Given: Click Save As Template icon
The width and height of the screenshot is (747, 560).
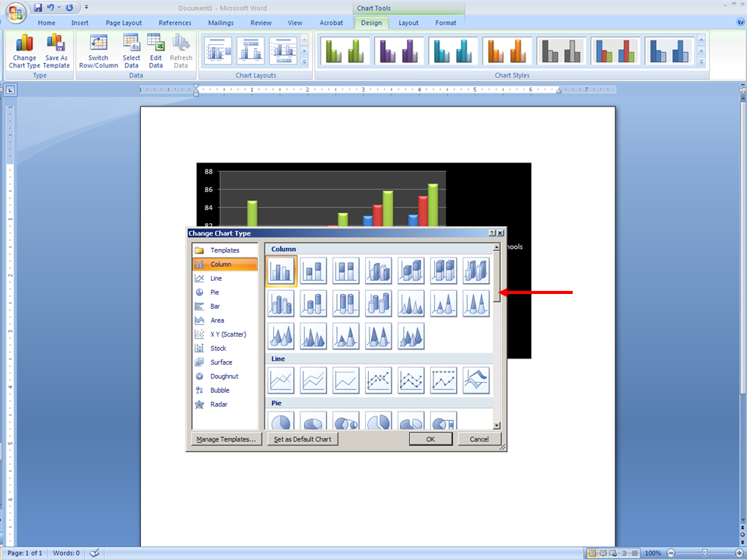Looking at the screenshot, I should point(56,51).
